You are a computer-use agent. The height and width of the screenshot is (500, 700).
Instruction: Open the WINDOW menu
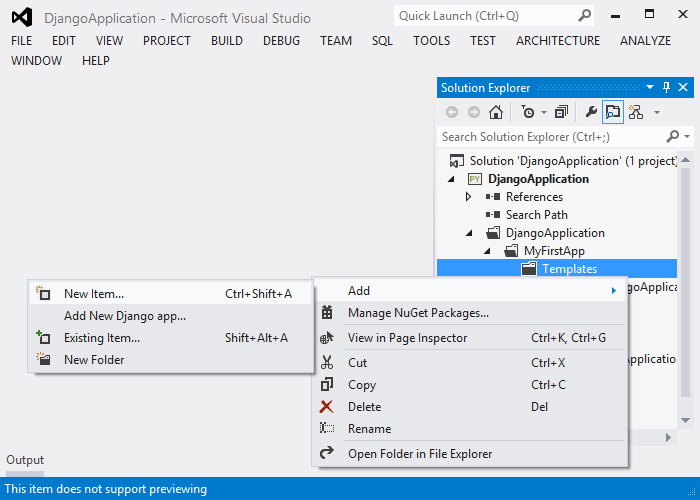point(36,60)
